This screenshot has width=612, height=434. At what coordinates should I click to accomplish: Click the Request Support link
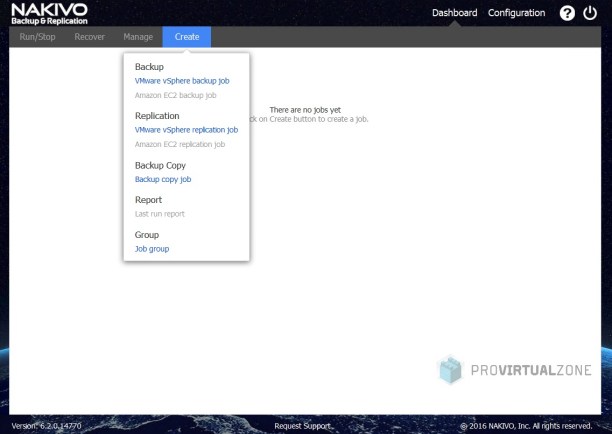[x=302, y=426]
